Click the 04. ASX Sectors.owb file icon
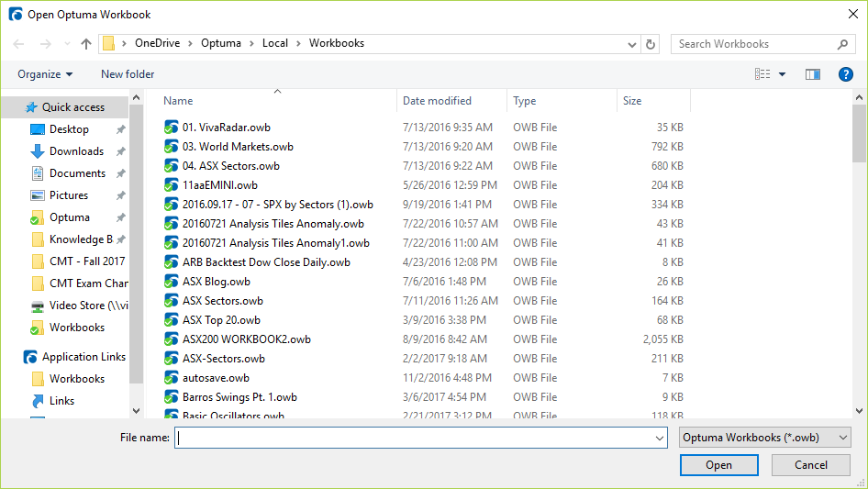The image size is (868, 489). (x=171, y=166)
